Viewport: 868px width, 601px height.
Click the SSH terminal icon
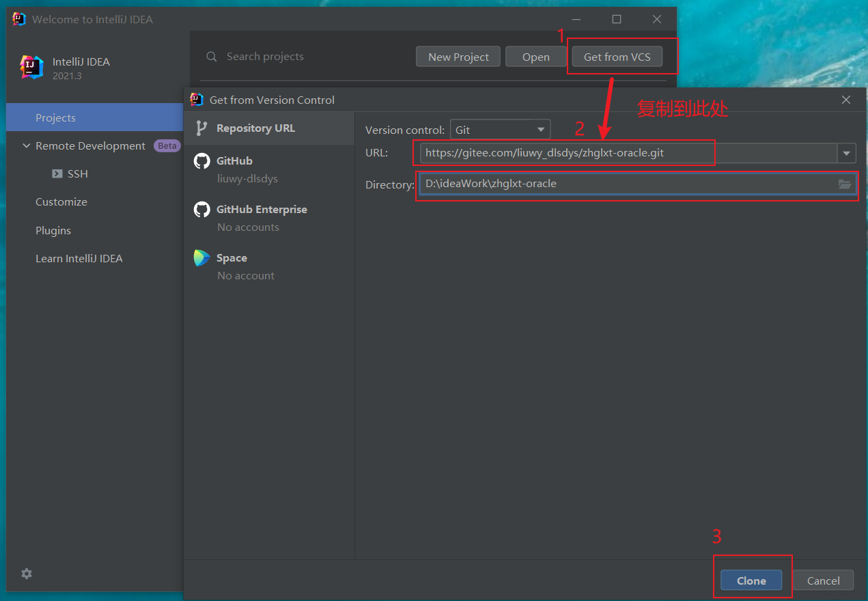coord(57,174)
